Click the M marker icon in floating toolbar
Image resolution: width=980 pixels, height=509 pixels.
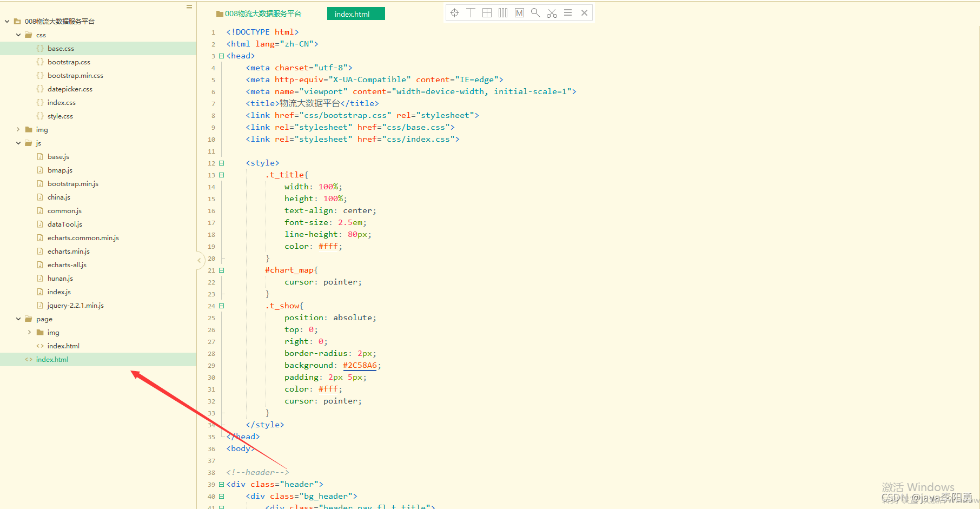519,13
